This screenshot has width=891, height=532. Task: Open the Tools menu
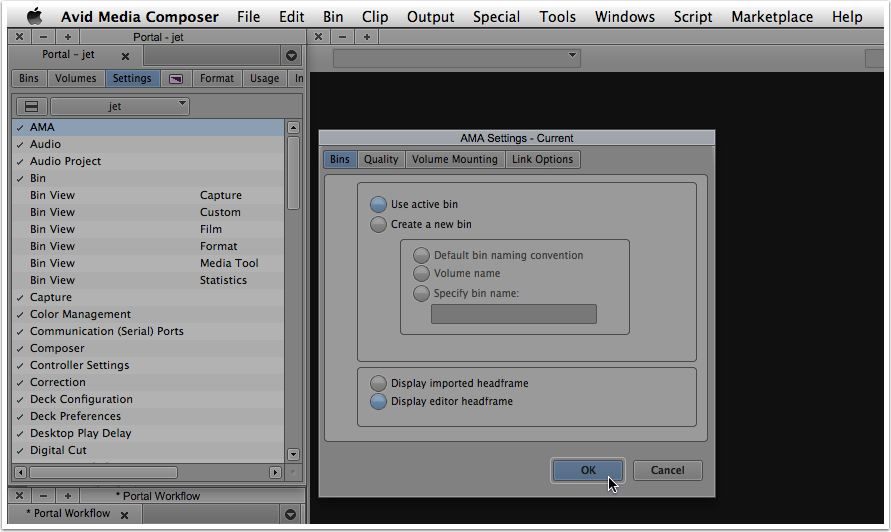(557, 17)
